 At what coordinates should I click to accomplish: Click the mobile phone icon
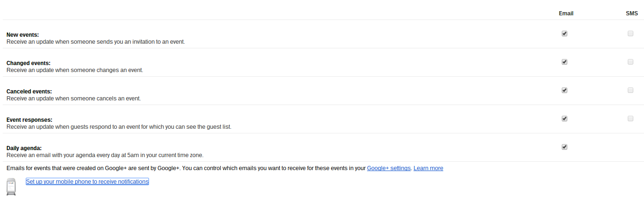[11, 186]
